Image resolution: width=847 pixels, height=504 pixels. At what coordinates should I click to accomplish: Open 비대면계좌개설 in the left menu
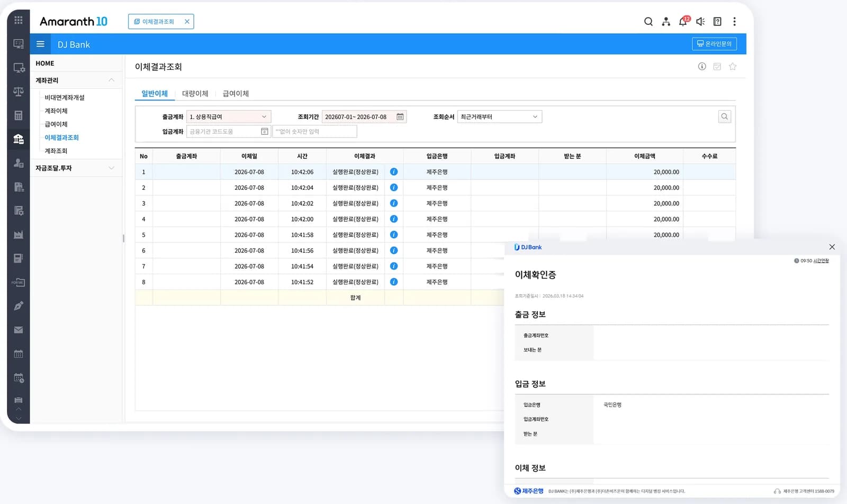(x=65, y=98)
